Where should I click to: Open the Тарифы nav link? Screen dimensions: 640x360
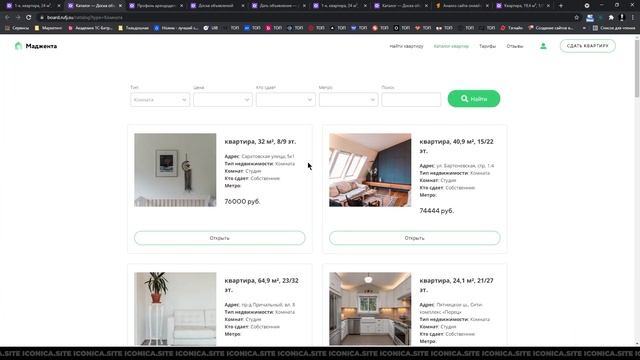(487, 46)
